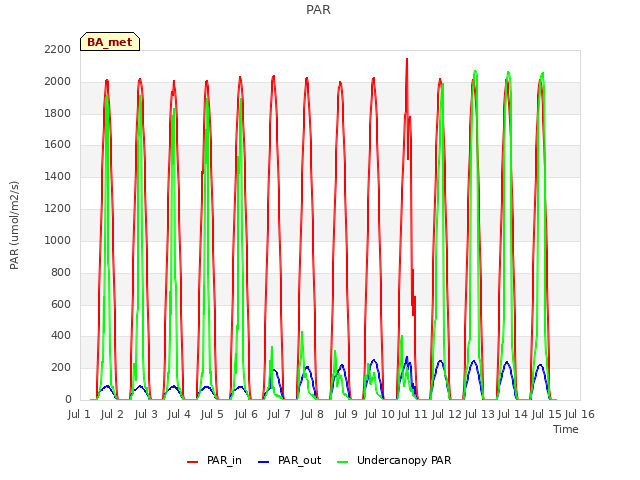Click the tallest red PAR_in spike on Jul 11
This screenshot has height=480, width=640.
point(407,60)
